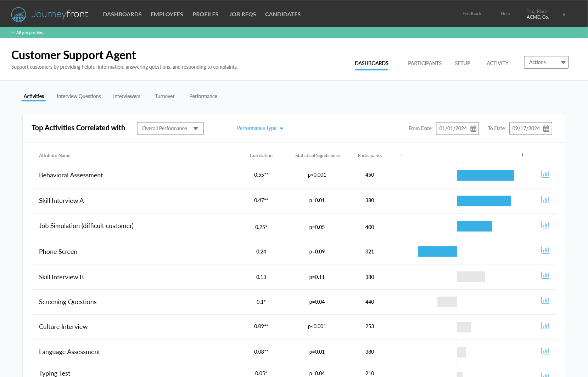The height and width of the screenshot is (377, 588).
Task: Expand the chart column using the plus icon
Action: tap(522, 155)
